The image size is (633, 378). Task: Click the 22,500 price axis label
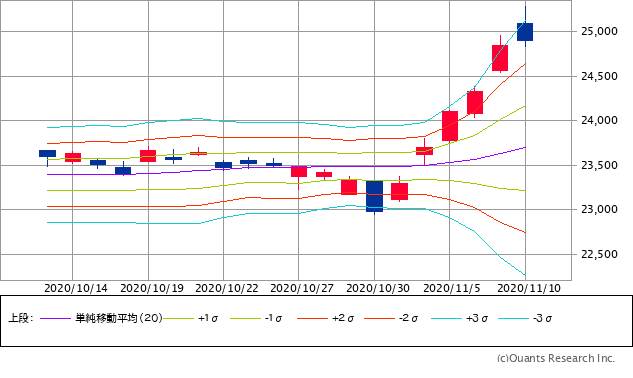tap(599, 254)
